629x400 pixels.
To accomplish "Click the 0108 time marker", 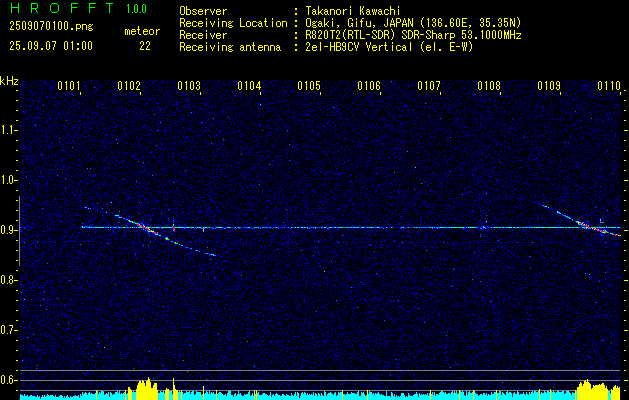I will click(489, 85).
